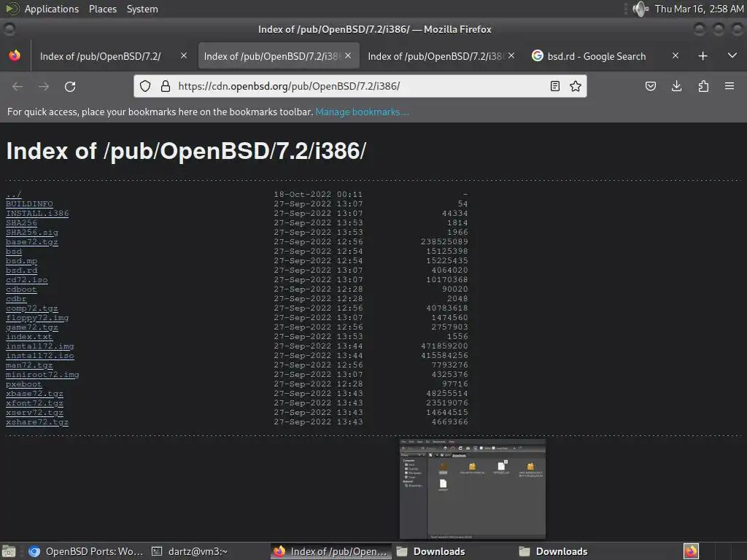Open the Applications menu

click(52, 9)
